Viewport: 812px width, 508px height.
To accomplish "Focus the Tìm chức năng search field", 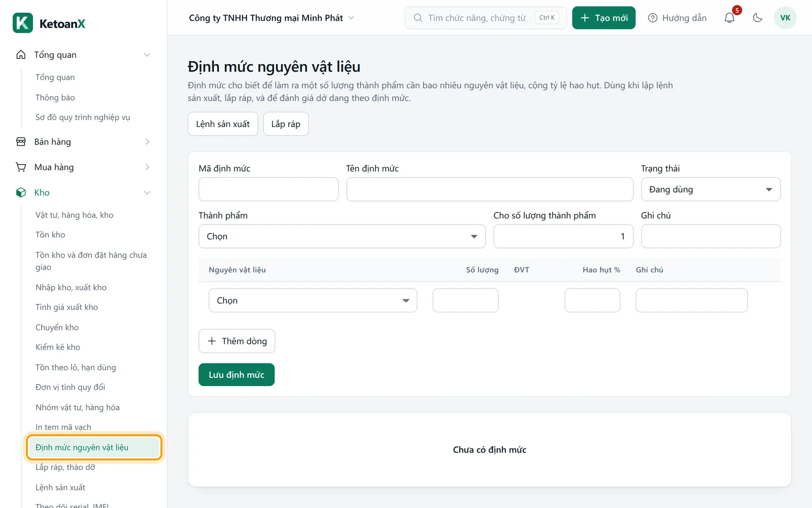I will (x=486, y=18).
